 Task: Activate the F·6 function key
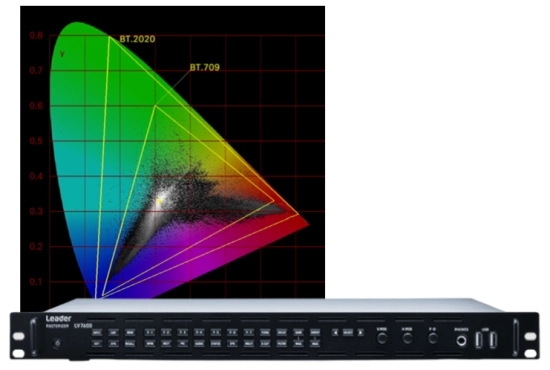point(232,332)
